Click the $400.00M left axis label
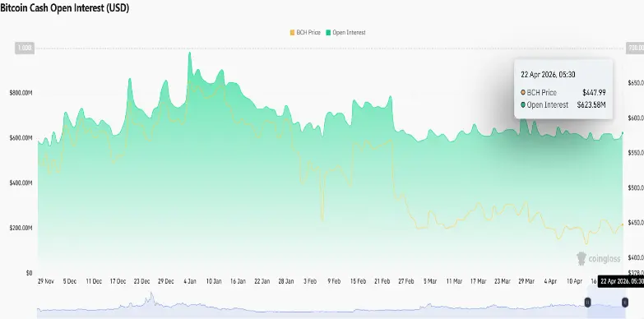The image size is (644, 319). pyautogui.click(x=21, y=183)
